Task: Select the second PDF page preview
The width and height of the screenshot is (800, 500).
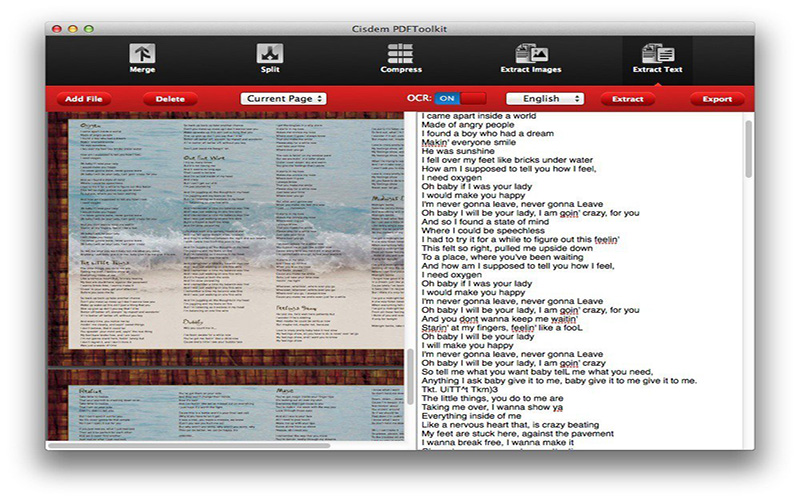Action: 226,405
